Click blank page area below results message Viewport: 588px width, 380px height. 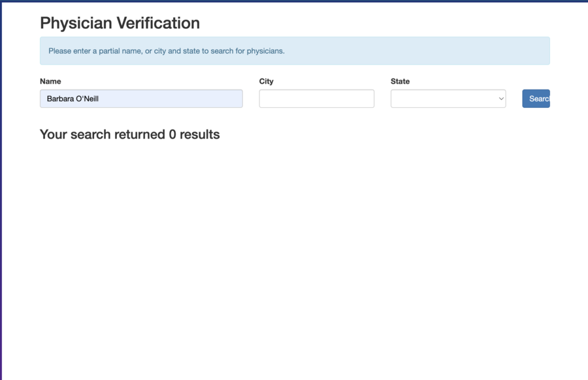pos(294,262)
